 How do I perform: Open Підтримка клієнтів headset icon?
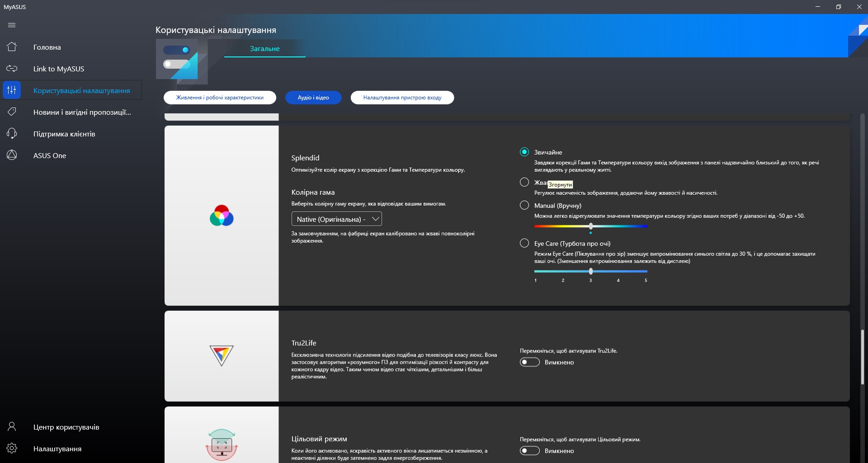click(12, 134)
